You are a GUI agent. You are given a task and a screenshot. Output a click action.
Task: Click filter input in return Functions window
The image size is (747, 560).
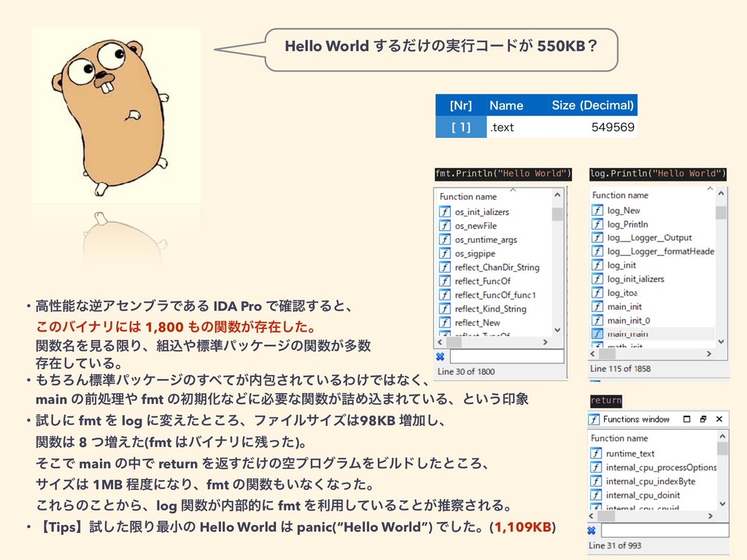(x=665, y=531)
